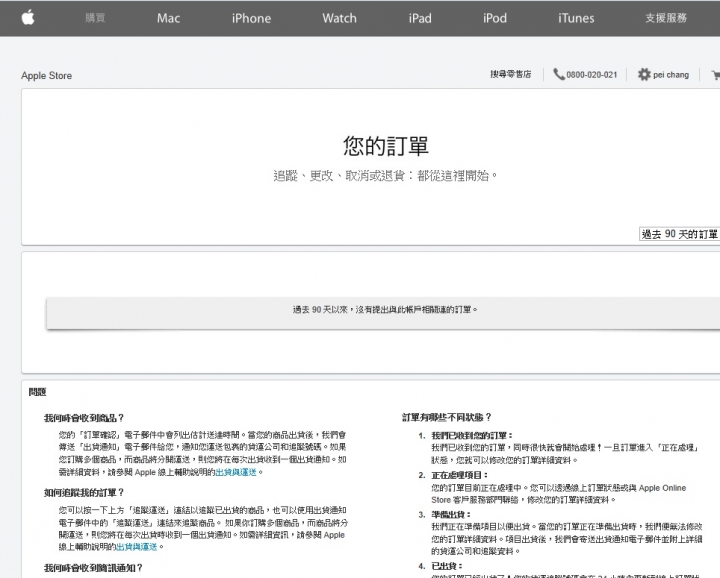Navigate to the iPad section

[420, 18]
